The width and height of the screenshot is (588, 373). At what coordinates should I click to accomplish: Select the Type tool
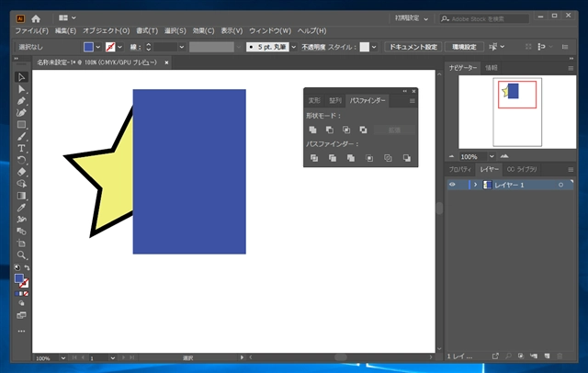click(x=21, y=148)
